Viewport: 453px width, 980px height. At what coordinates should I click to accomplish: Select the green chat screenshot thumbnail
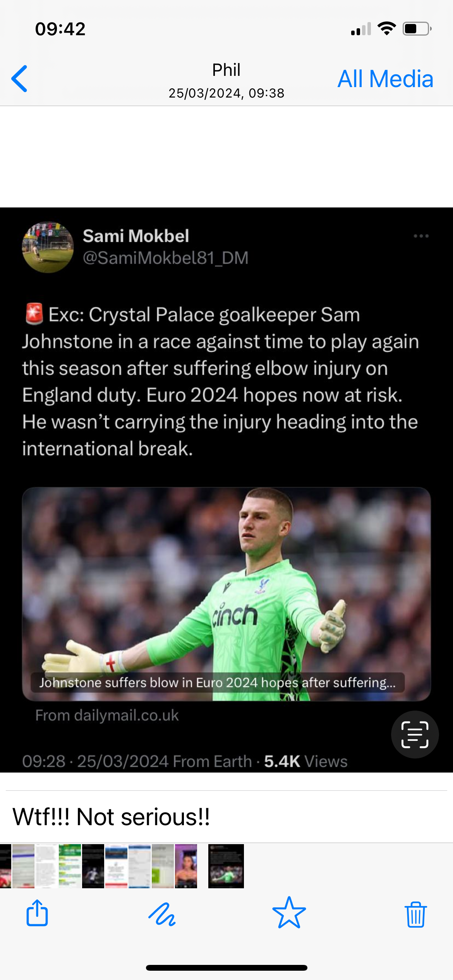[70, 866]
